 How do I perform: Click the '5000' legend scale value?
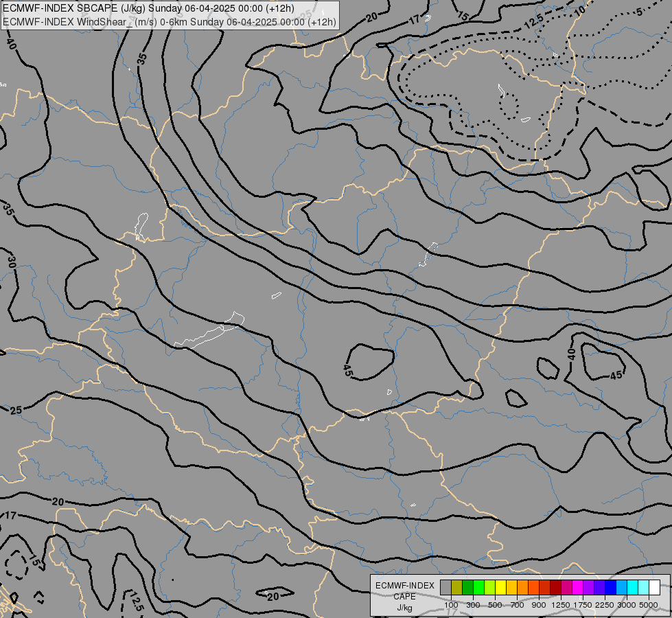click(649, 605)
